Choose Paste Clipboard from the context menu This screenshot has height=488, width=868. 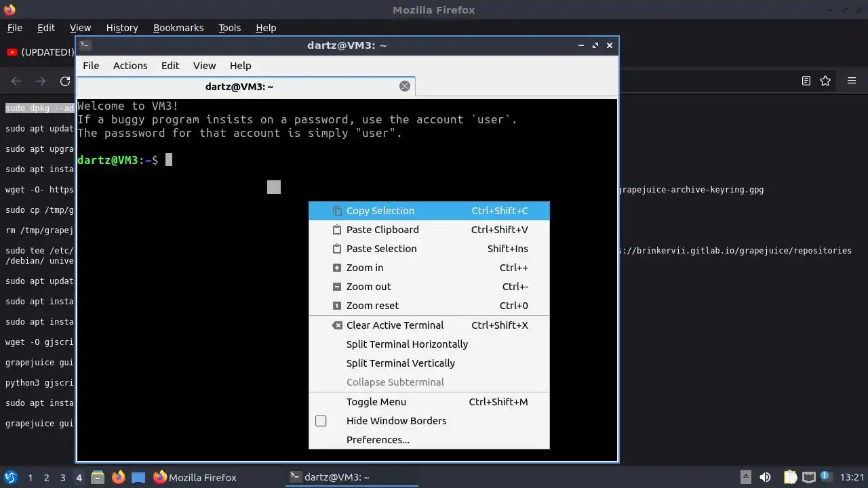point(429,230)
